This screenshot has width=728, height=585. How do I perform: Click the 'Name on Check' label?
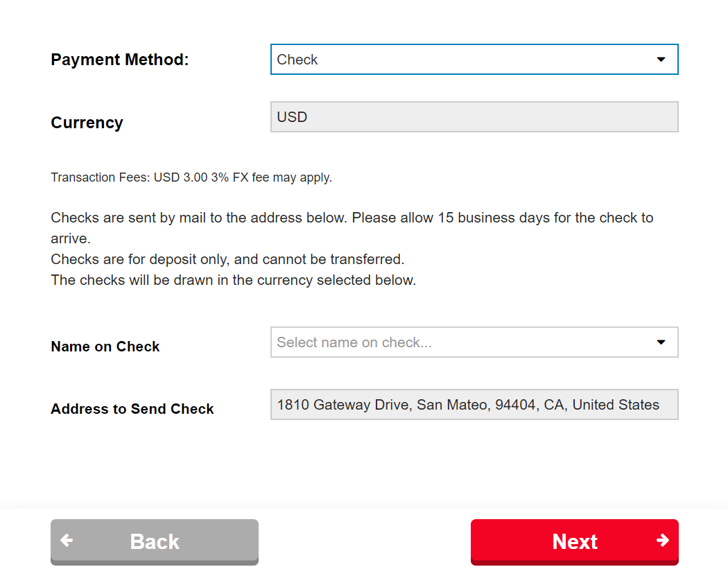click(x=105, y=347)
